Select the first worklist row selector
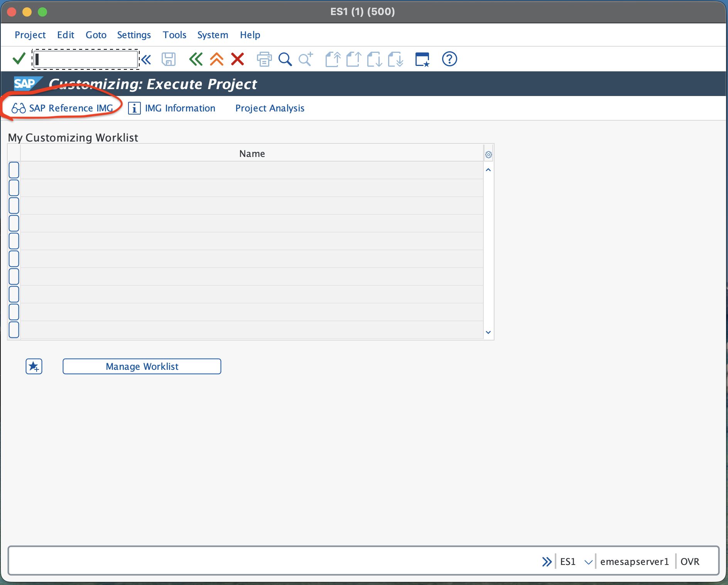The image size is (728, 585). (14, 170)
